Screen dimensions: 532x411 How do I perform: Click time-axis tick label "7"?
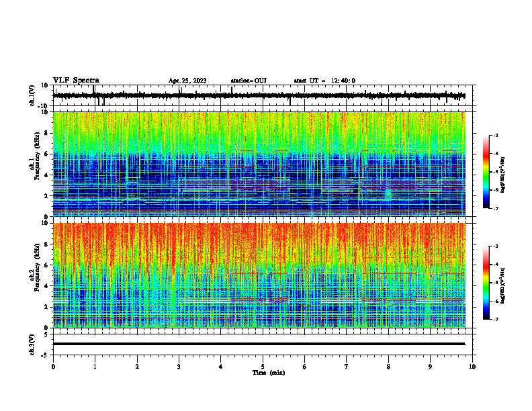347,367
